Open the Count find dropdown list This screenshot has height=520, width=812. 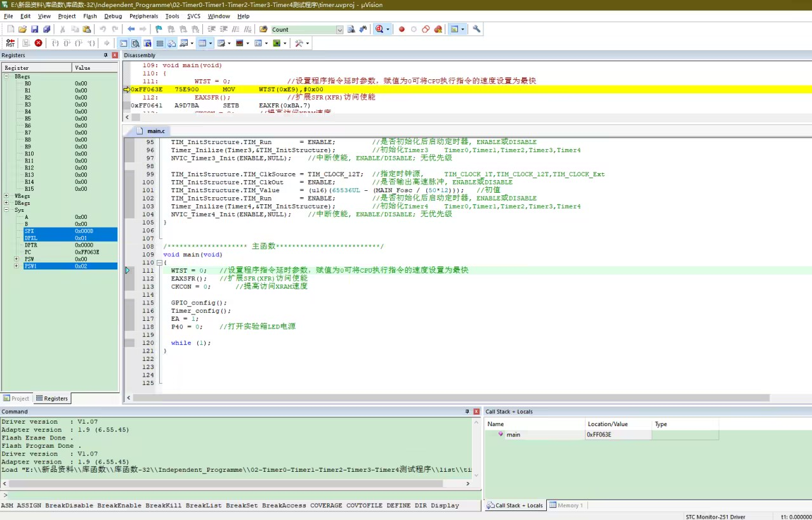tap(339, 30)
